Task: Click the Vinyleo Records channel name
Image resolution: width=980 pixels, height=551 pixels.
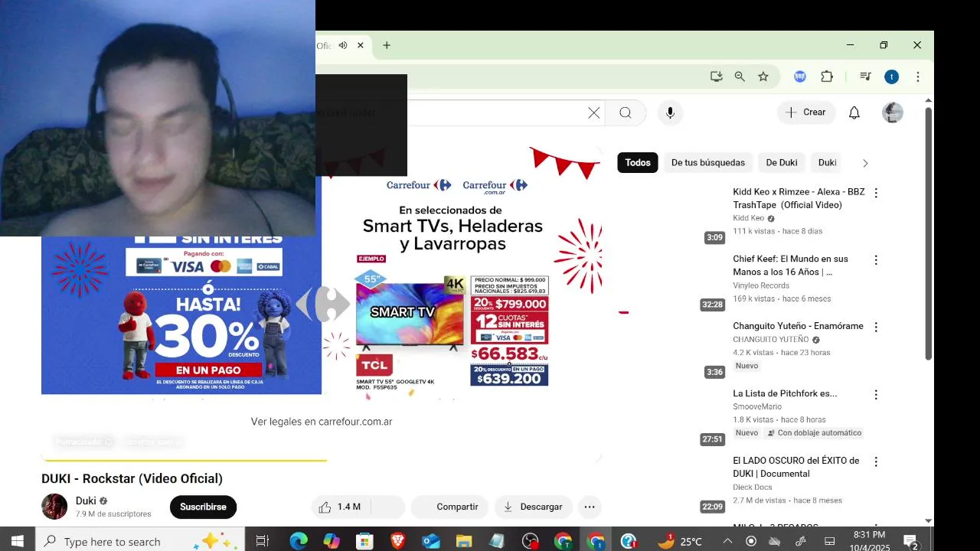Action: [761, 285]
